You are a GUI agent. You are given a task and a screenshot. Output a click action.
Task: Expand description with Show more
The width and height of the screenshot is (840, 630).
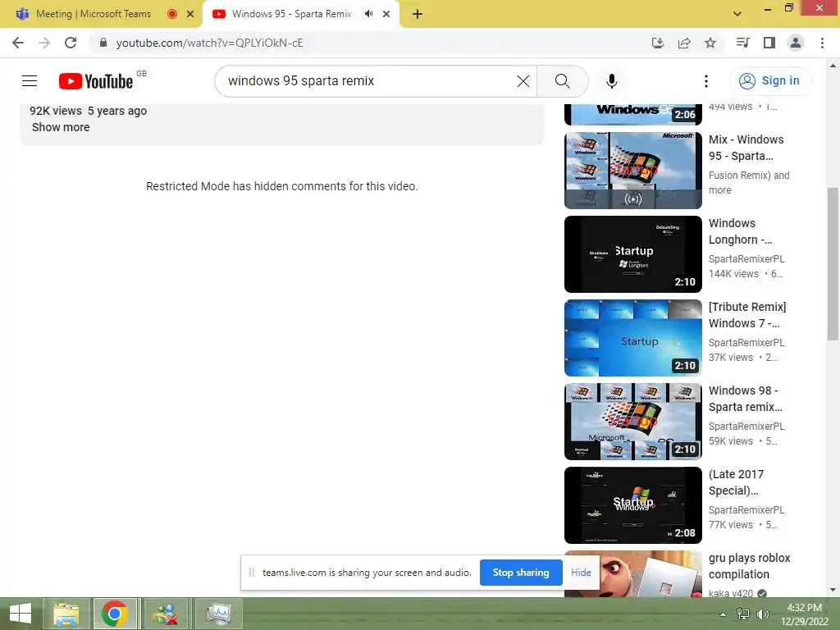(x=61, y=127)
